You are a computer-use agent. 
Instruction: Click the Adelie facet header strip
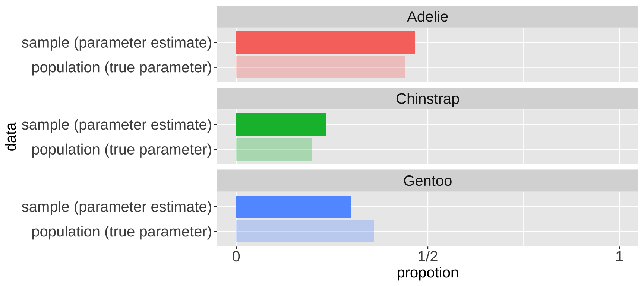(427, 17)
